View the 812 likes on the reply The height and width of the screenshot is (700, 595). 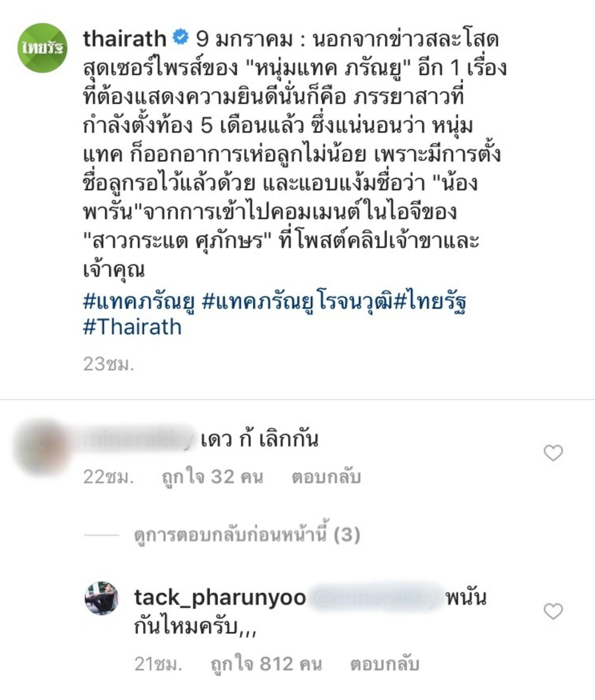point(266,664)
